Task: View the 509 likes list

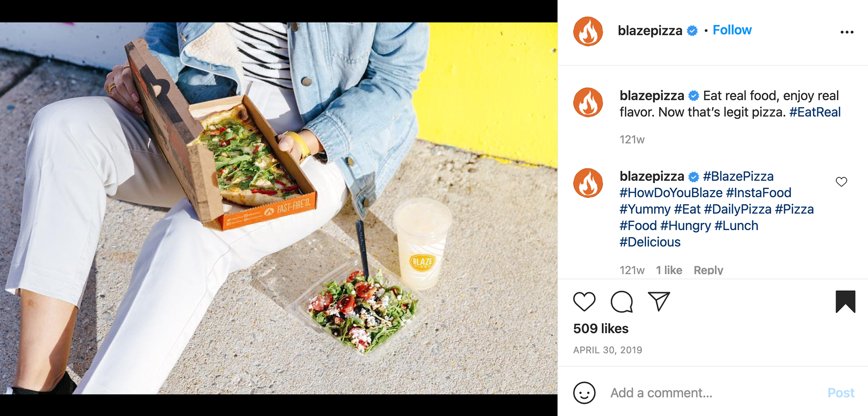Action: click(600, 329)
